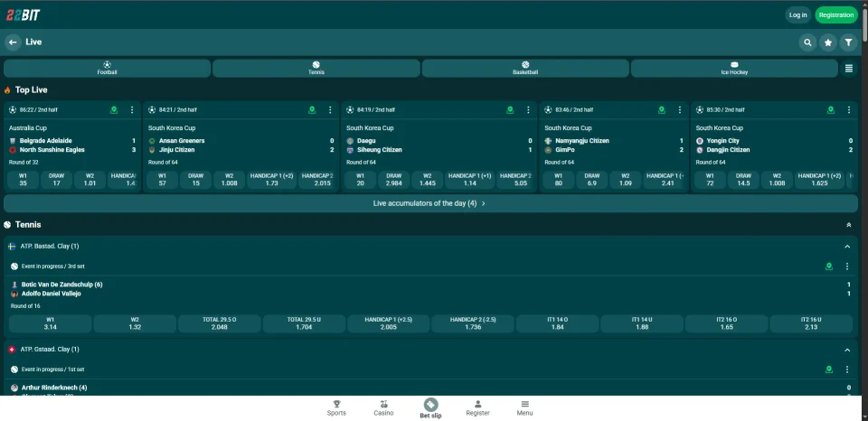The image size is (868, 421).
Task: Open live stream icon for Yongin City match
Action: (831, 110)
